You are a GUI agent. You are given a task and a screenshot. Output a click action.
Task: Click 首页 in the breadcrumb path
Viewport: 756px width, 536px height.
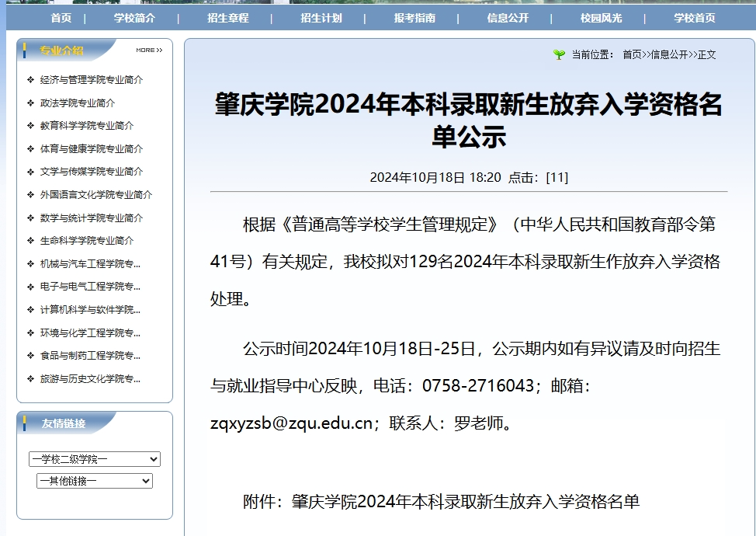pyautogui.click(x=632, y=54)
